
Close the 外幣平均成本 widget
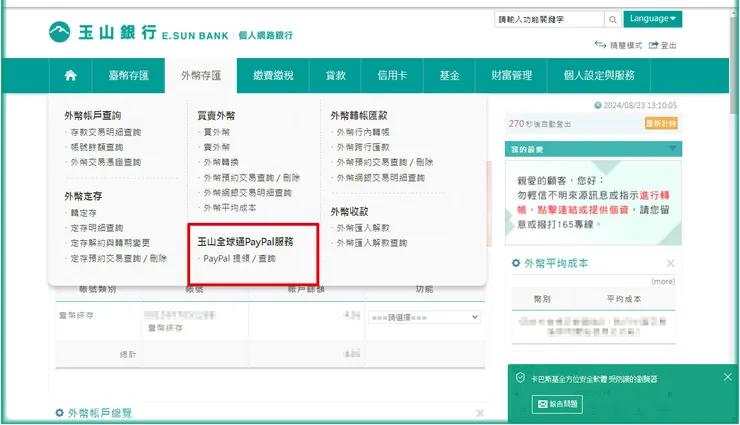[x=670, y=263]
